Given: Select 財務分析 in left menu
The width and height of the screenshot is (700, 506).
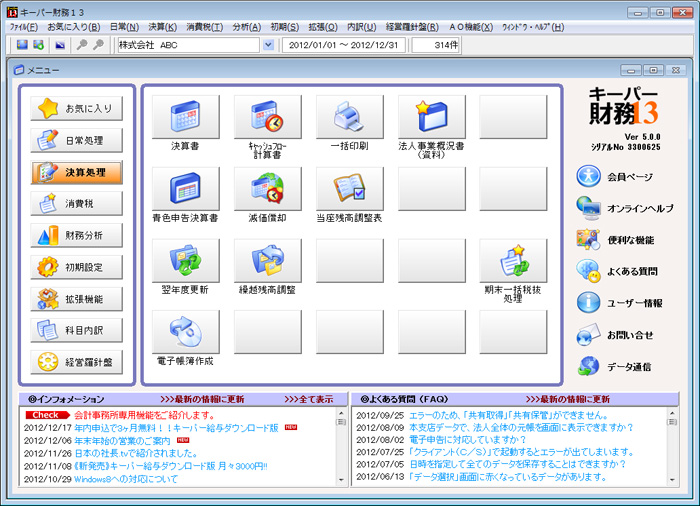Looking at the screenshot, I should [x=76, y=235].
